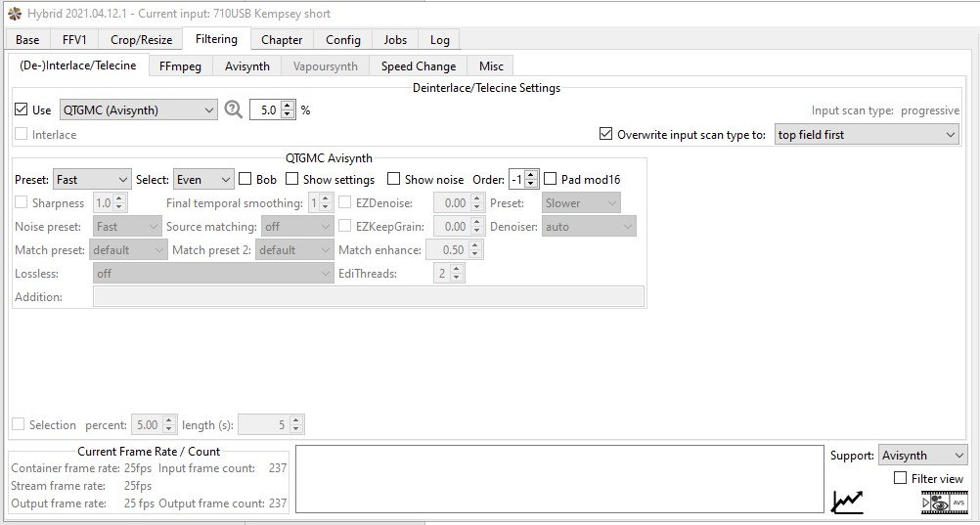Screen dimensions: 980x525
Task: Click the Hybrid app icon in title bar
Action: point(13,13)
